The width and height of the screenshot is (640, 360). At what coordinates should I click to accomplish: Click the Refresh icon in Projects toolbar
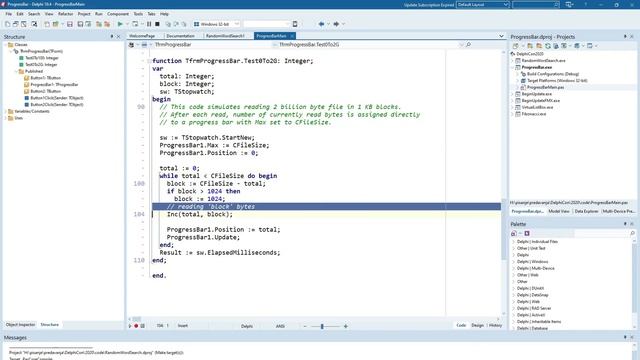pos(548,46)
